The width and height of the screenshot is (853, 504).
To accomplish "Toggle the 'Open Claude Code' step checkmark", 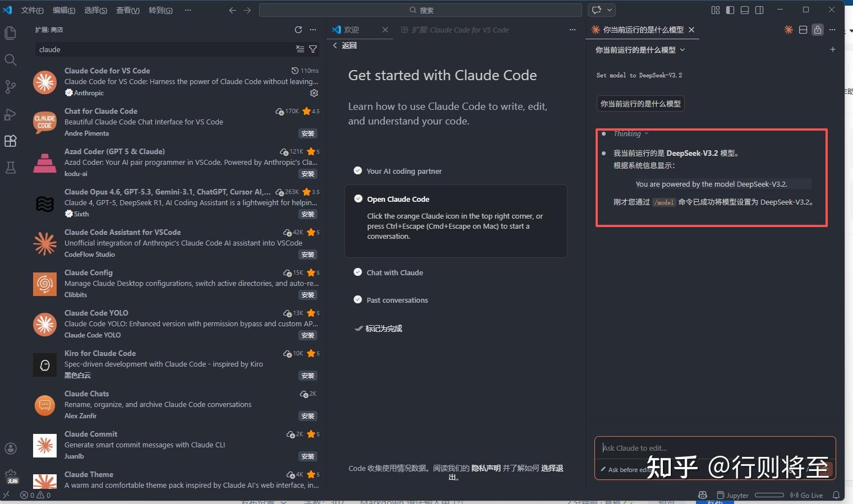I will [x=358, y=198].
